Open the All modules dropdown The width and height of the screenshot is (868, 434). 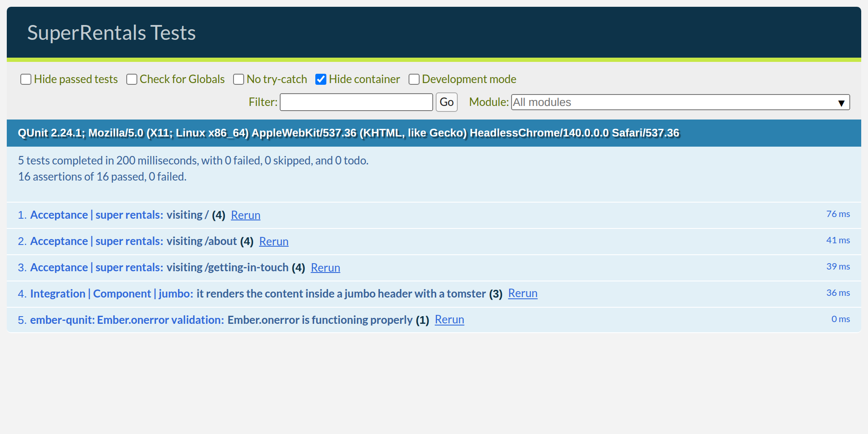pyautogui.click(x=678, y=102)
